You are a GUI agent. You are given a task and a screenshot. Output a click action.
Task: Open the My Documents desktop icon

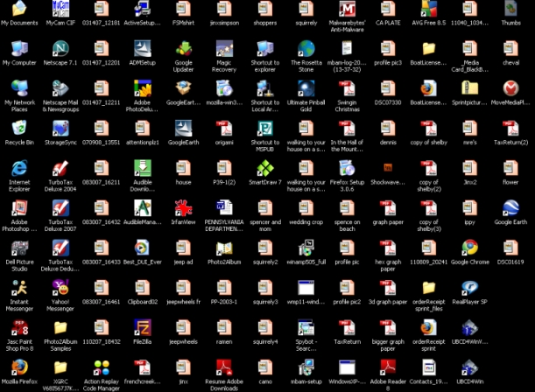19,9
